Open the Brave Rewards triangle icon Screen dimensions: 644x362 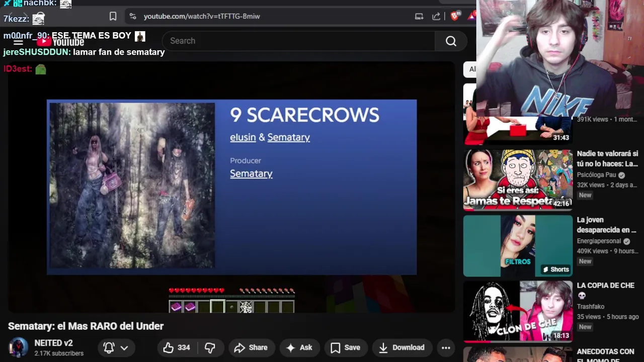pyautogui.click(x=472, y=16)
